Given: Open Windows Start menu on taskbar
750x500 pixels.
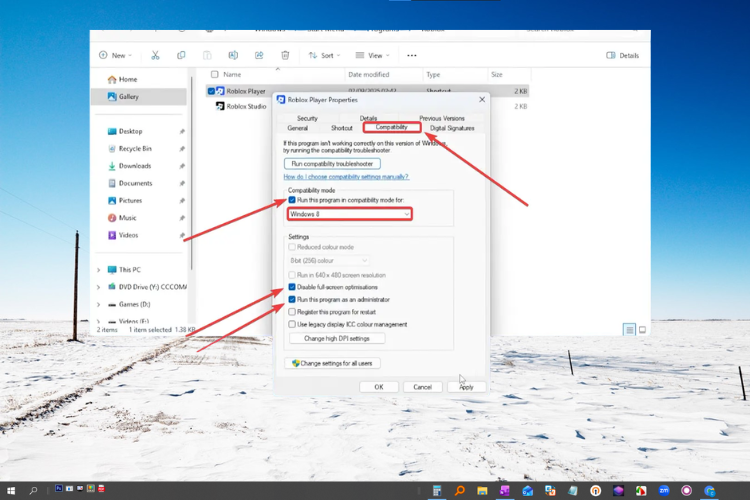Looking at the screenshot, I should (x=11, y=491).
